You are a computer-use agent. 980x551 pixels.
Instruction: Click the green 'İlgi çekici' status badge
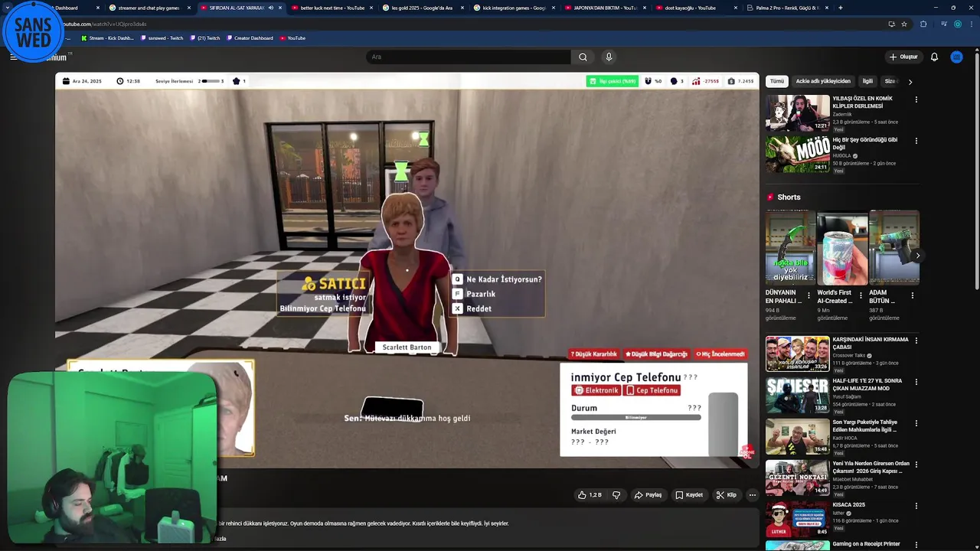pos(612,81)
